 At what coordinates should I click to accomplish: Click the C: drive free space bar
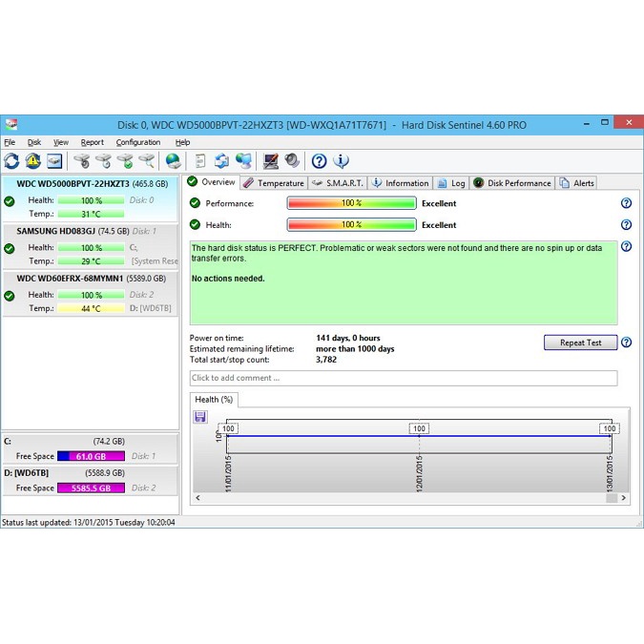(91, 456)
